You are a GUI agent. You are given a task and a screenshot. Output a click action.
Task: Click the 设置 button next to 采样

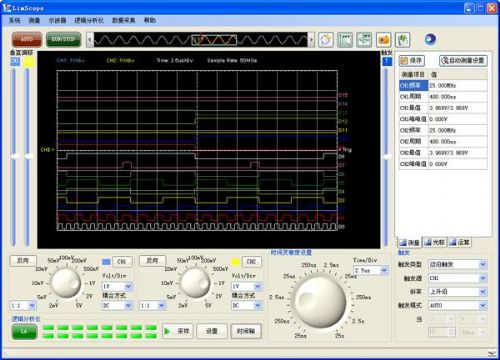pyautogui.click(x=212, y=331)
